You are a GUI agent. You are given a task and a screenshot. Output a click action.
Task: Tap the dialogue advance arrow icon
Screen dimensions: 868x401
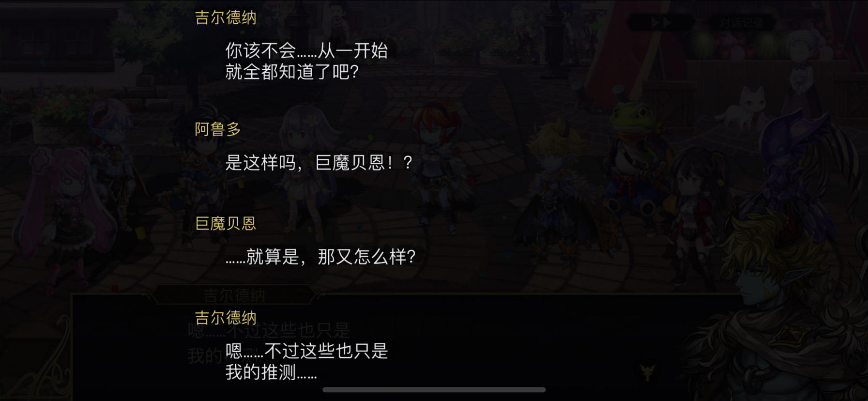click(647, 372)
